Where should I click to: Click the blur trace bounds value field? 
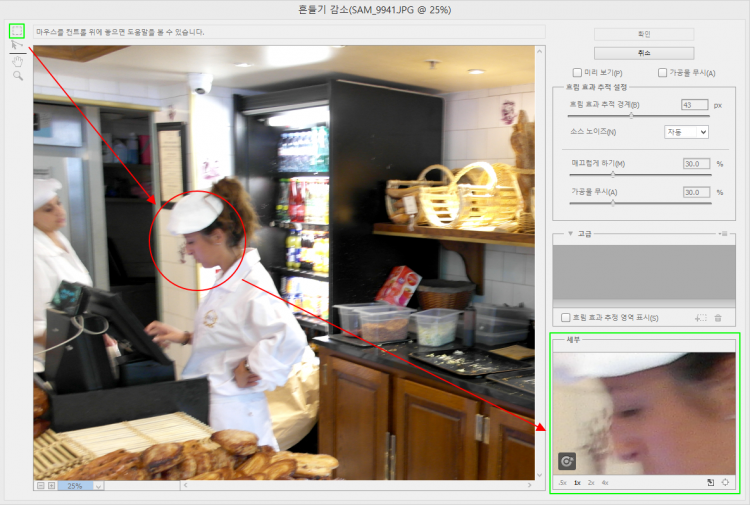(x=693, y=105)
